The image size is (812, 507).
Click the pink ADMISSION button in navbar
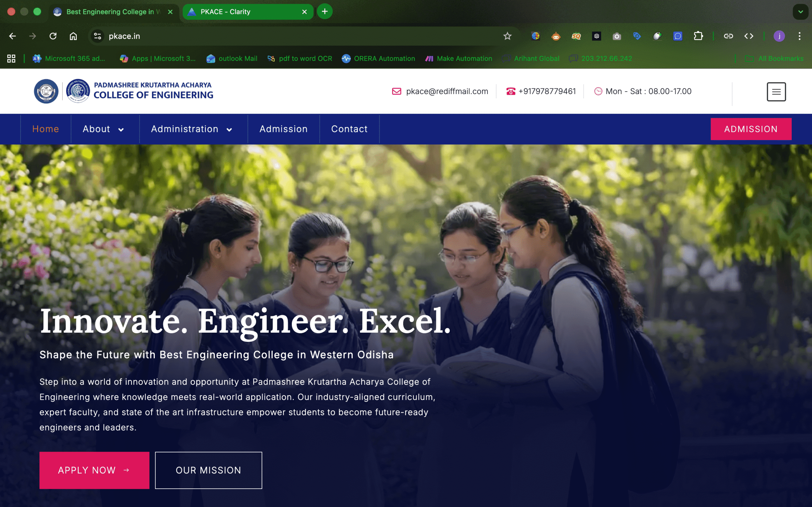point(750,129)
